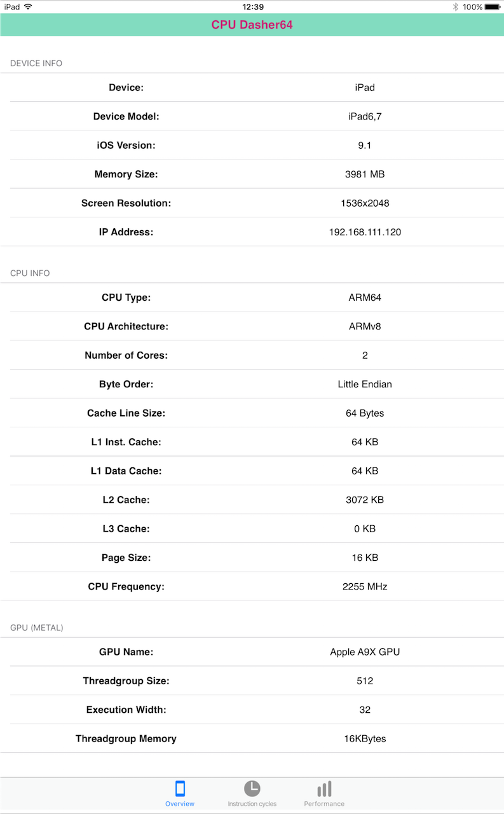Screen dimensions: 504x814
Task: Open the Performance bar chart icon
Action: click(324, 789)
